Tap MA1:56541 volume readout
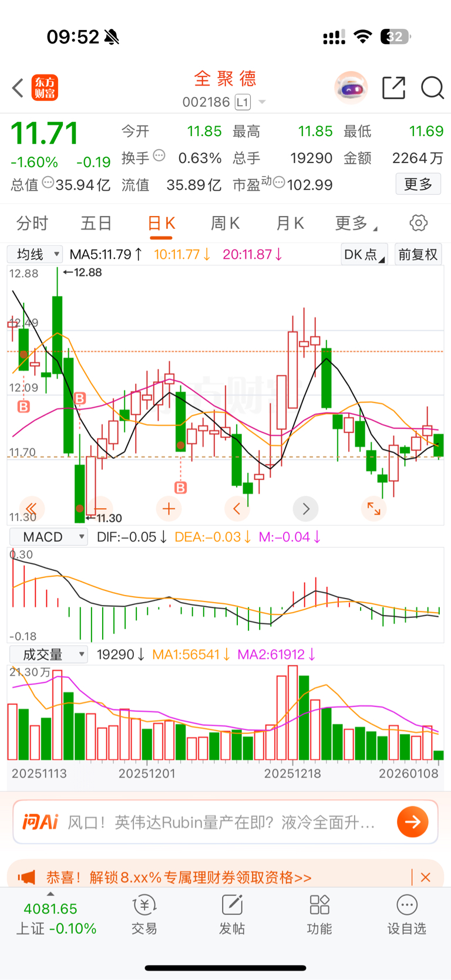Image resolution: width=451 pixels, height=980 pixels. click(191, 654)
